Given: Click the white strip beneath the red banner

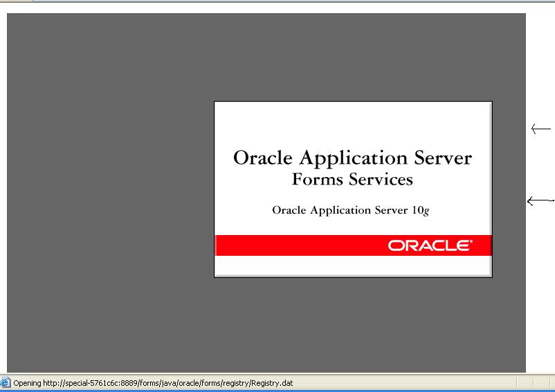Looking at the screenshot, I should (x=352, y=265).
